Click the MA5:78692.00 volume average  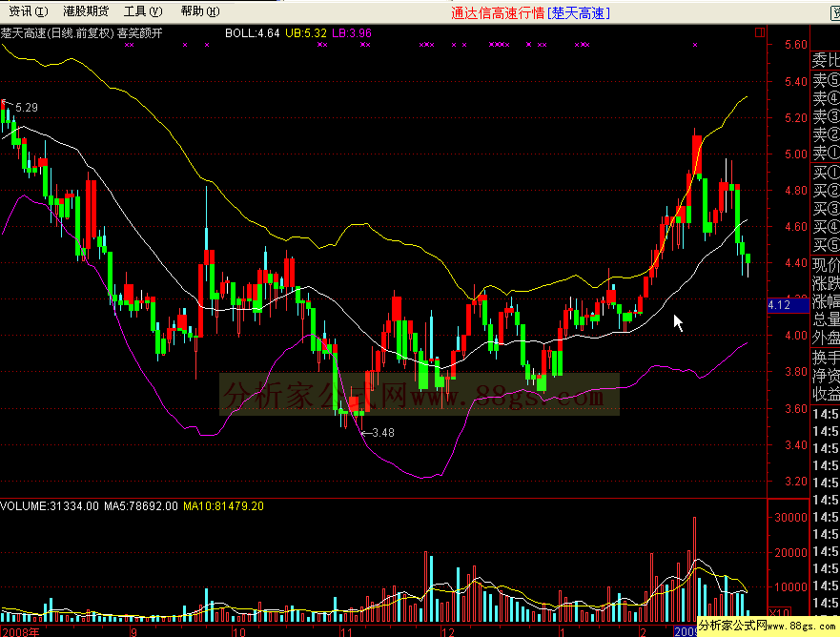141,506
